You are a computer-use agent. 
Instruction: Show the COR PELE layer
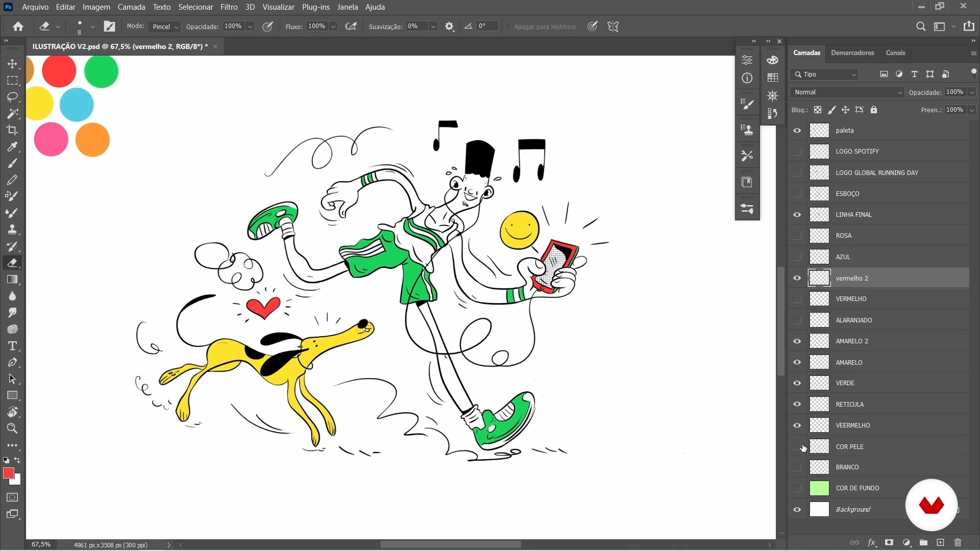click(x=797, y=447)
